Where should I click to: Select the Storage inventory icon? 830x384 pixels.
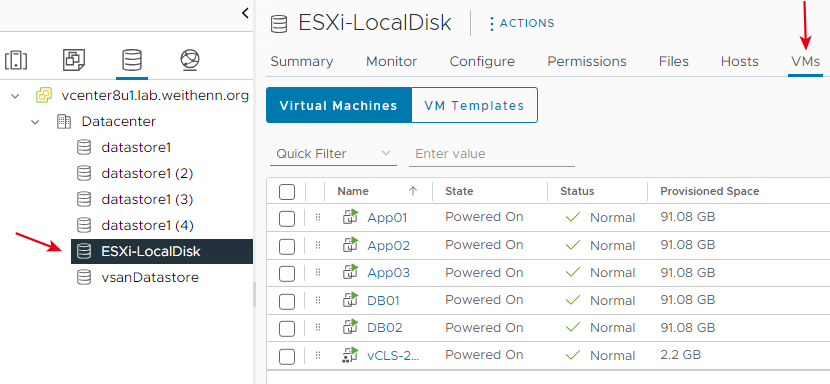[131, 60]
